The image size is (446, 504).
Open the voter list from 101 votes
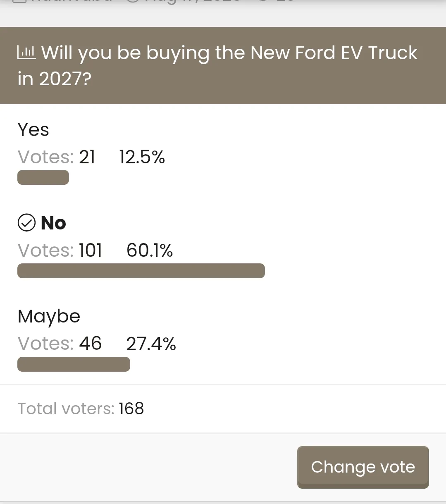pyautogui.click(x=91, y=250)
